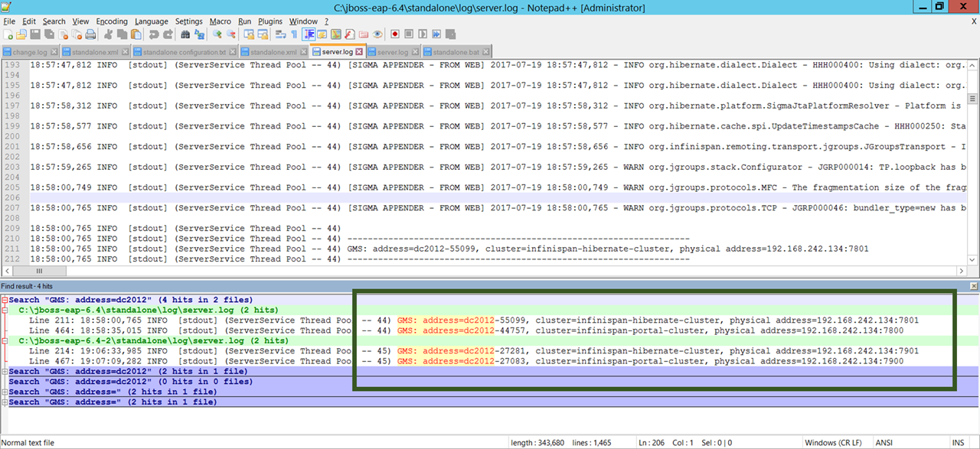The height and width of the screenshot is (449, 980).
Task: Click the Open file folder icon
Action: pos(22,34)
